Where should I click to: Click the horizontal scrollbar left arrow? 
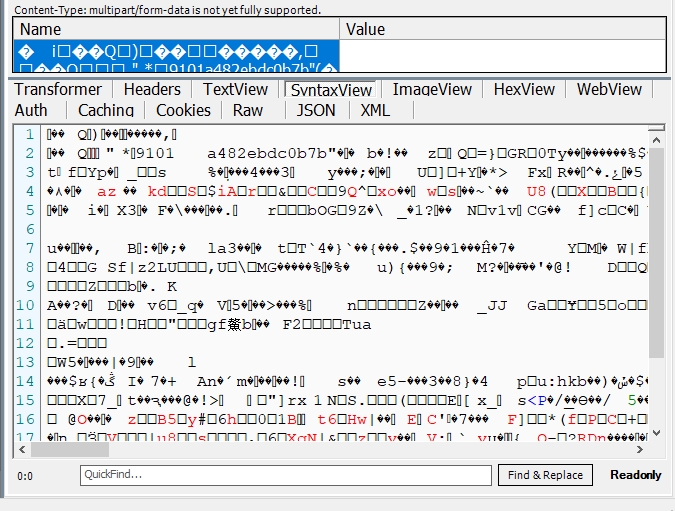(x=22, y=449)
